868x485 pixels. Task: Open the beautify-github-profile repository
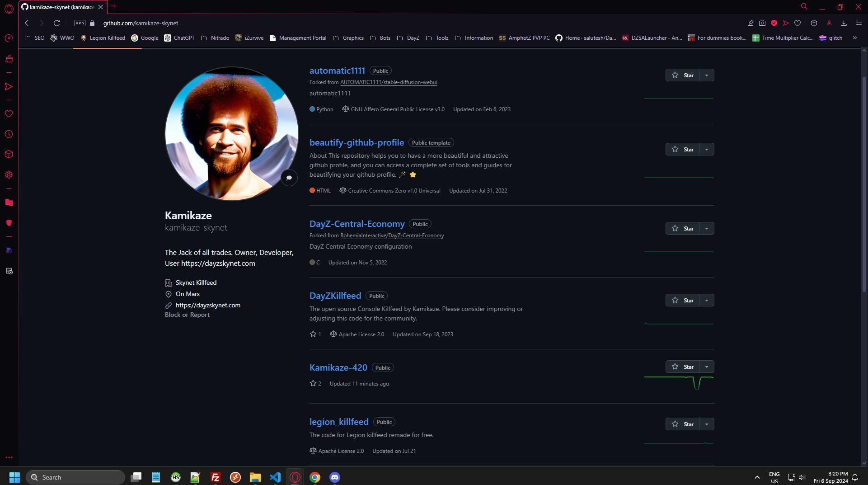tap(357, 142)
